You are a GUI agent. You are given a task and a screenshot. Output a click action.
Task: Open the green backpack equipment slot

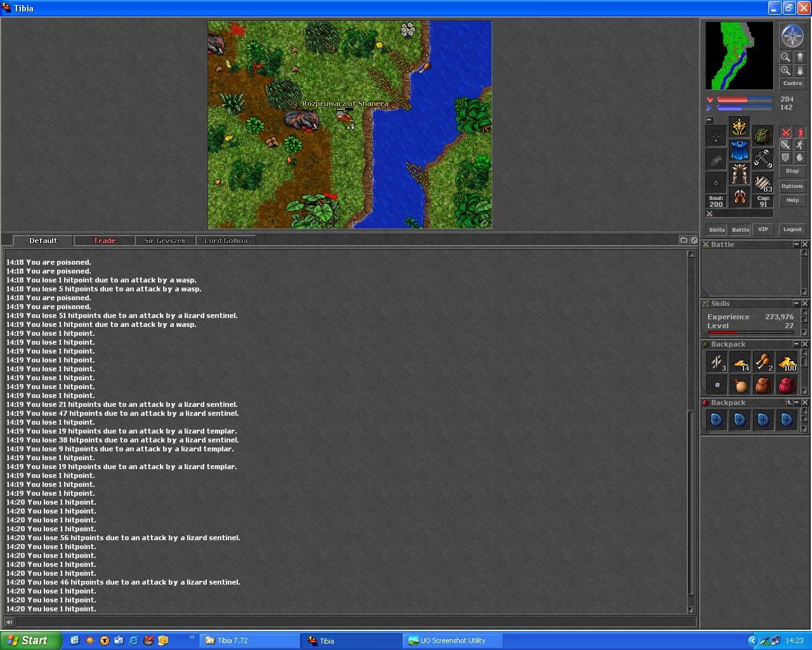click(x=763, y=136)
